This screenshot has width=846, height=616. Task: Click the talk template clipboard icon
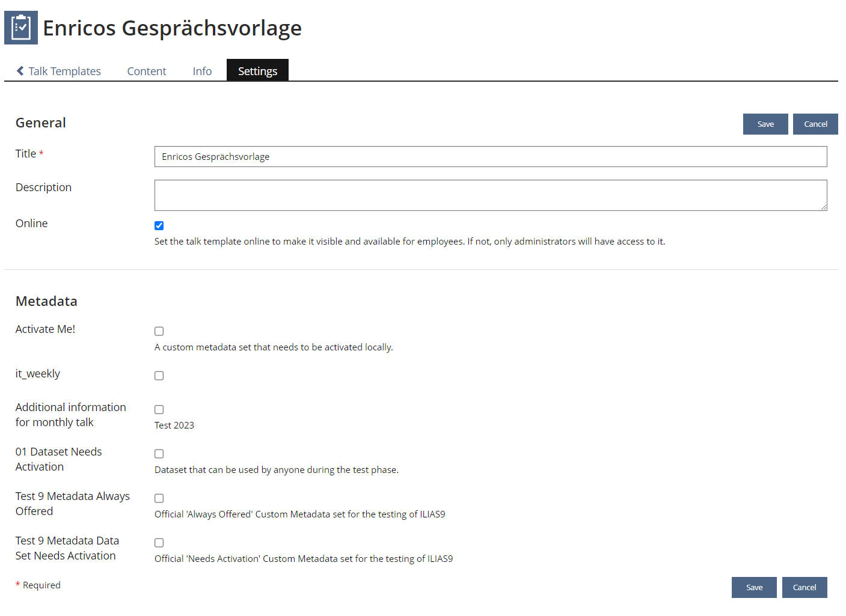[21, 28]
